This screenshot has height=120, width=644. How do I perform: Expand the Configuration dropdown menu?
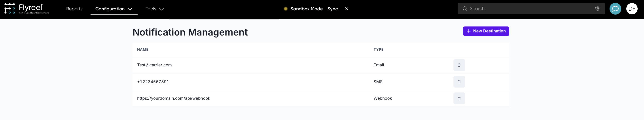coord(114,9)
